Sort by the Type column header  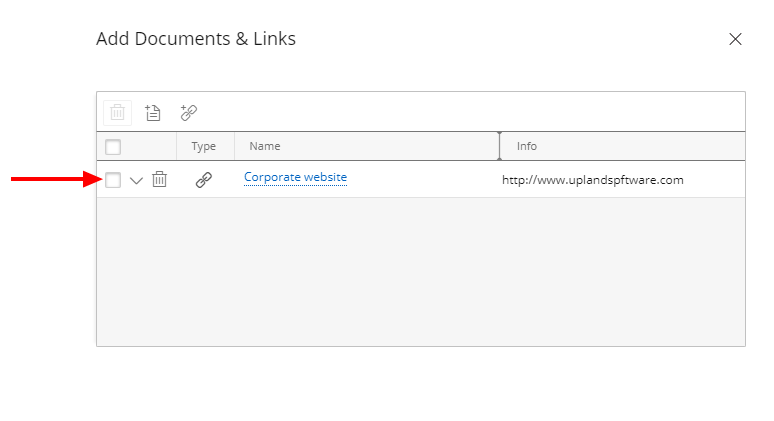(x=203, y=146)
